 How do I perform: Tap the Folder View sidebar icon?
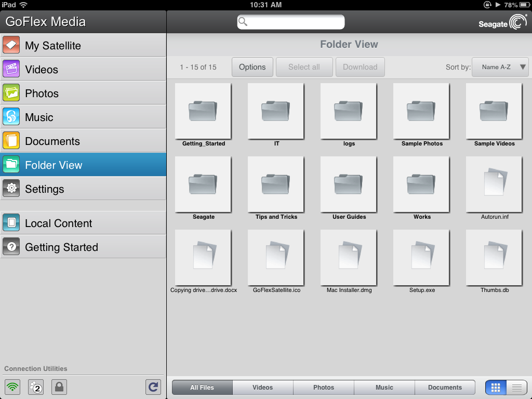11,165
